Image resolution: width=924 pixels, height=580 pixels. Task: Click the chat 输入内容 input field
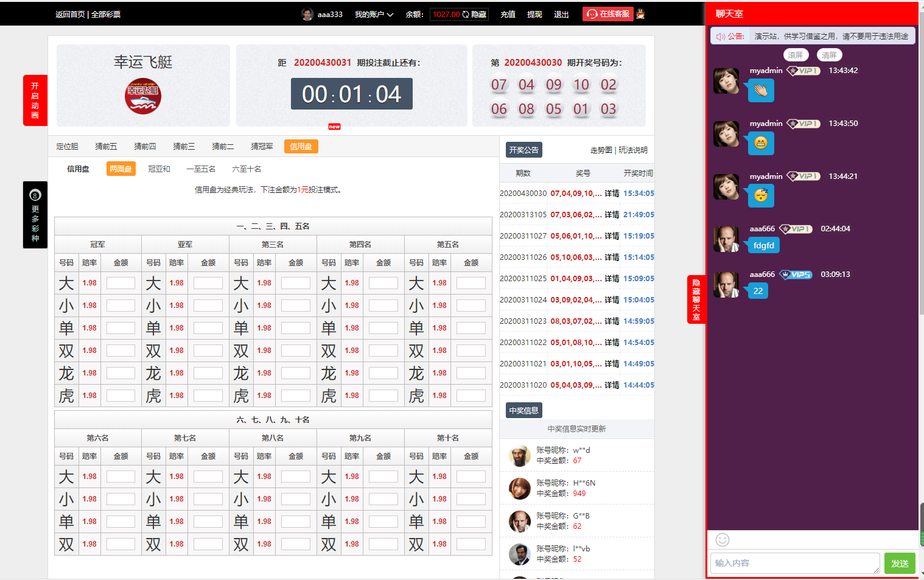[794, 563]
